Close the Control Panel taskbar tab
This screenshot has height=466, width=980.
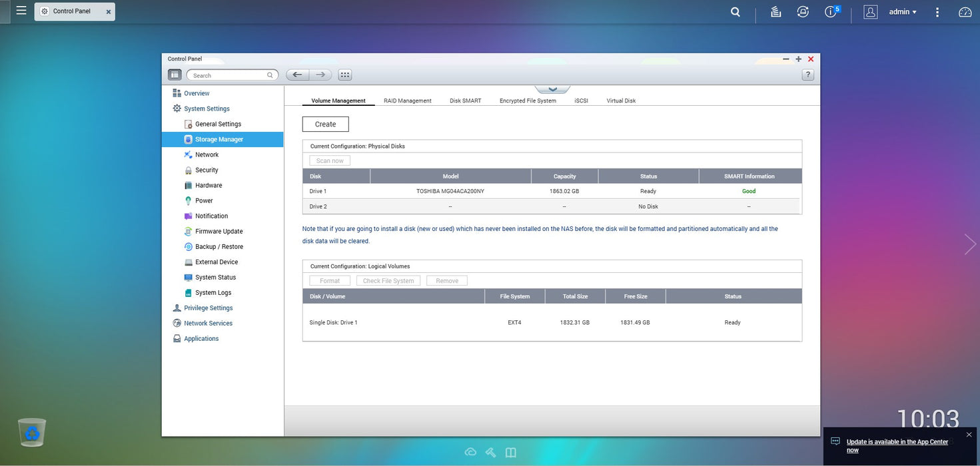coord(109,12)
